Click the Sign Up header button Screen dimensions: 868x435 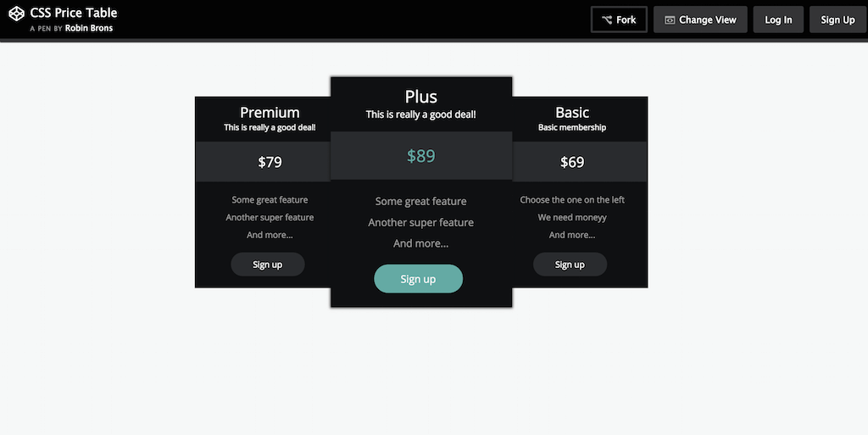(x=837, y=20)
